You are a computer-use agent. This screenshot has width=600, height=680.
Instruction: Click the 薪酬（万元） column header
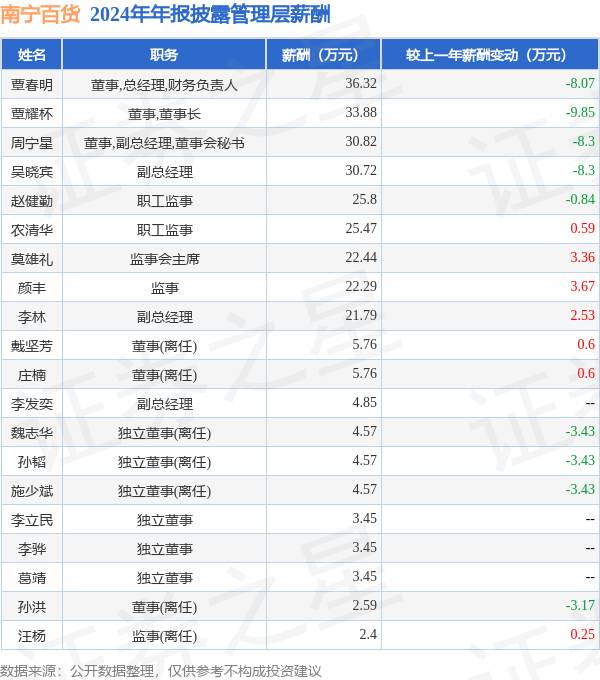[x=323, y=55]
